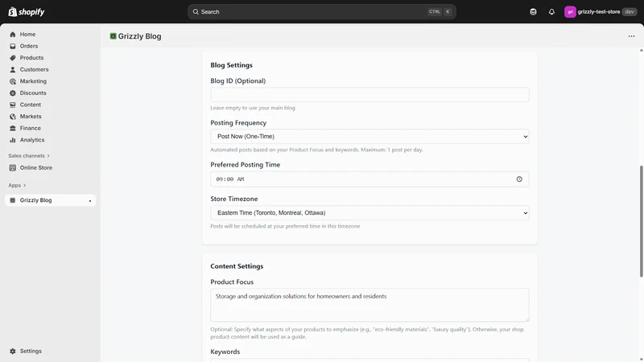Click the search magnifier icon
Viewport: 644px width, 362px height.
[196, 12]
